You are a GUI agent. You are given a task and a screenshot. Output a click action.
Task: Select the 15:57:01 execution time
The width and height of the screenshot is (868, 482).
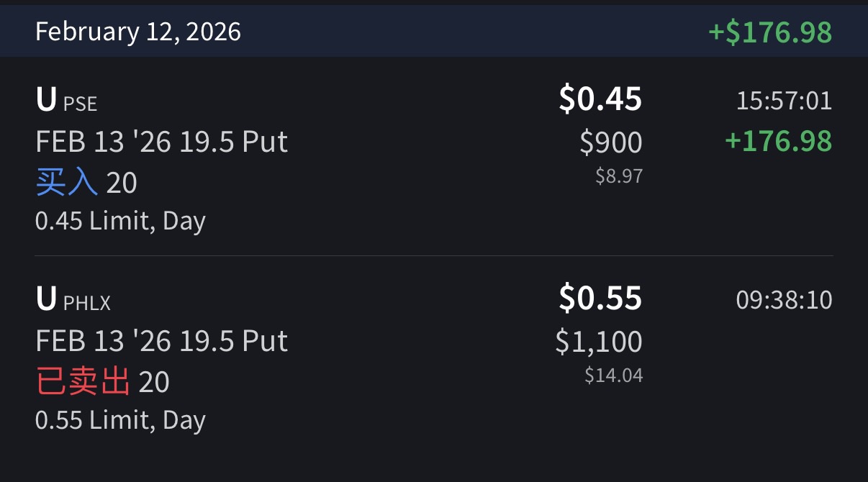click(783, 101)
